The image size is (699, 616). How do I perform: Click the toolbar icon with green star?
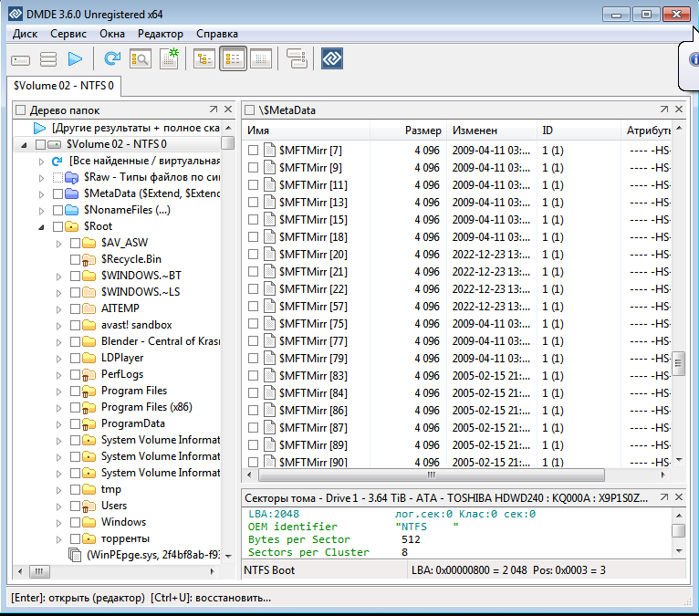[169, 60]
